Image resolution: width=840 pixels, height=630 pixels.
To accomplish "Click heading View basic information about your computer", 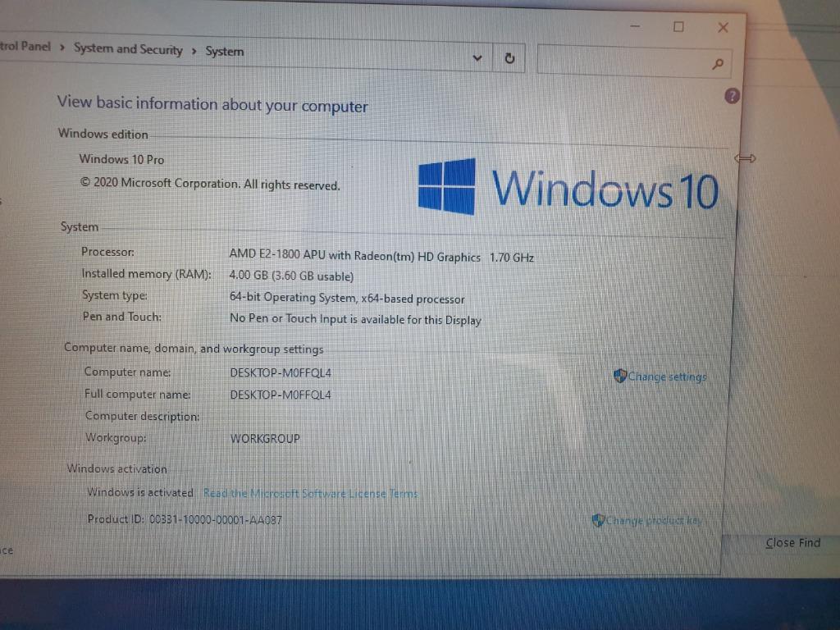I will coord(212,104).
